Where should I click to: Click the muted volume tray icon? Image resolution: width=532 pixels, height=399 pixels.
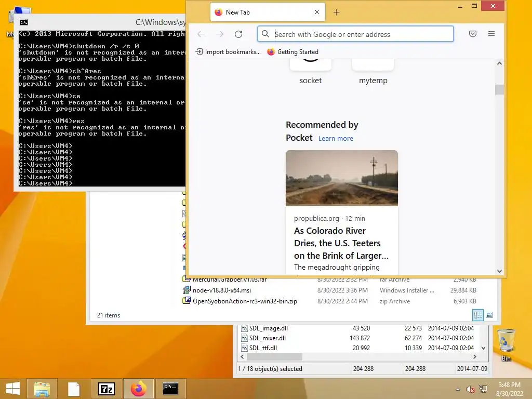pos(470,389)
